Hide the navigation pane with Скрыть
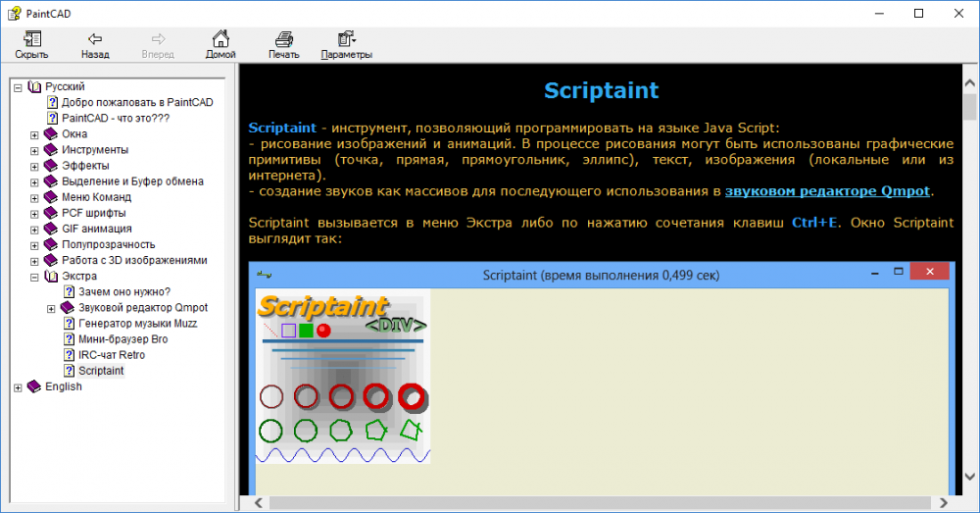The height and width of the screenshot is (513, 980). (31, 45)
